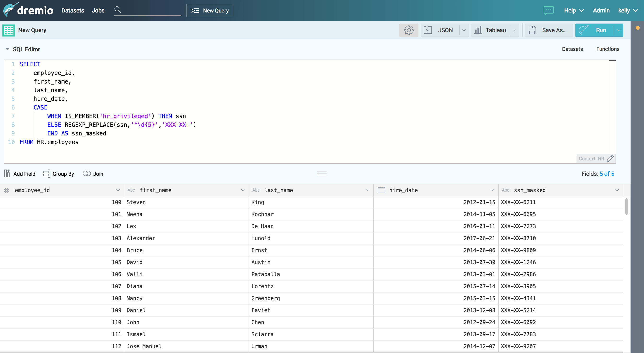Image resolution: width=644 pixels, height=353 pixels.
Task: Open the Jobs page
Action: (98, 11)
